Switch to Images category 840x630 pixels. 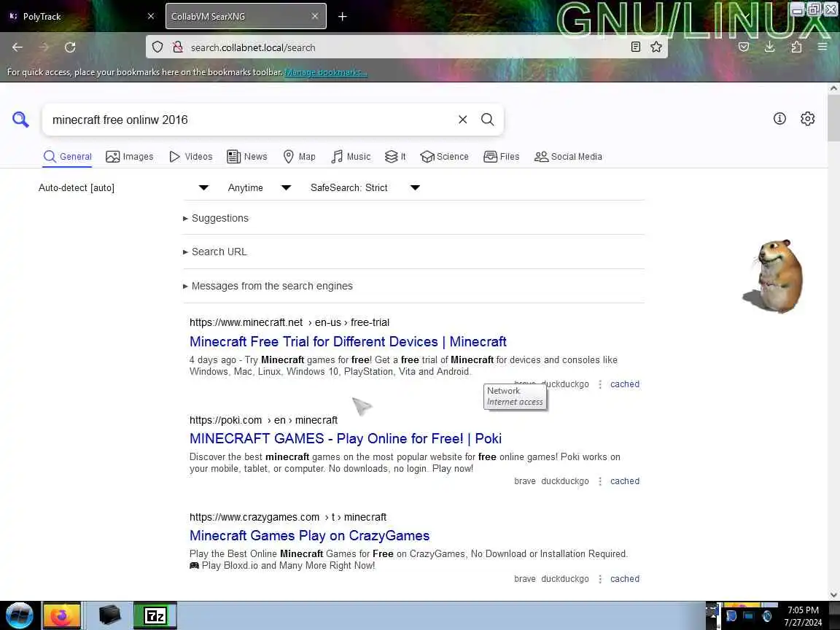(x=130, y=157)
